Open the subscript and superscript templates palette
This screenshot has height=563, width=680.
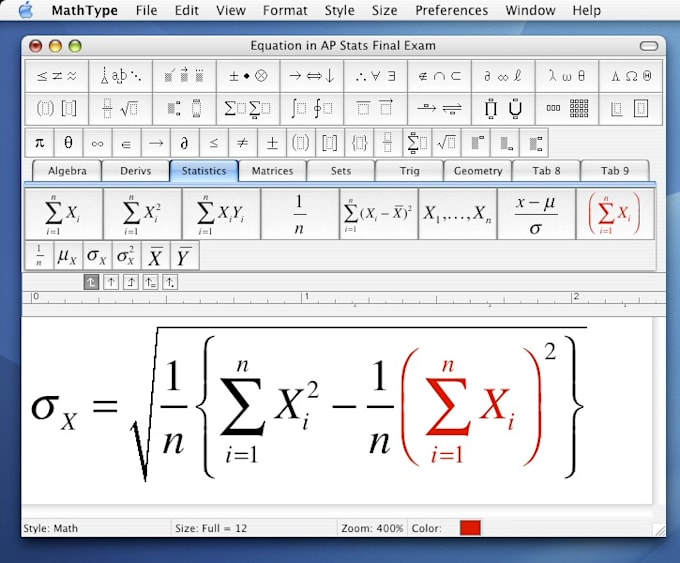pos(184,108)
